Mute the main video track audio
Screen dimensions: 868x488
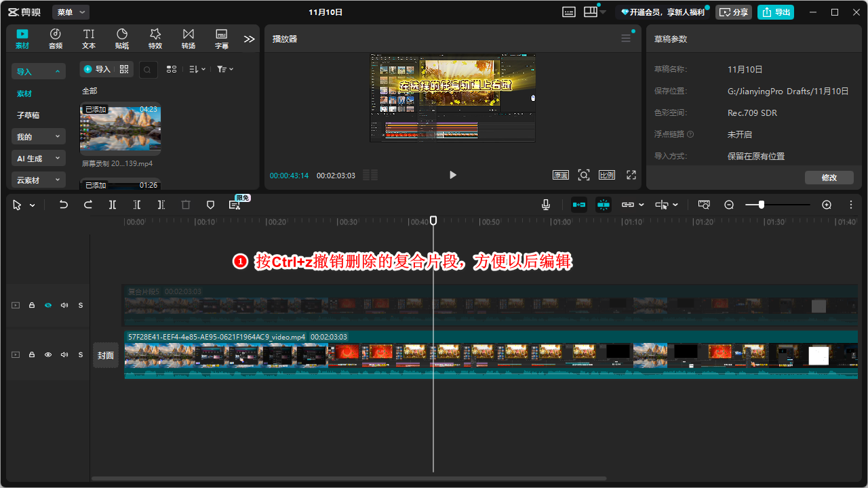pos(64,354)
